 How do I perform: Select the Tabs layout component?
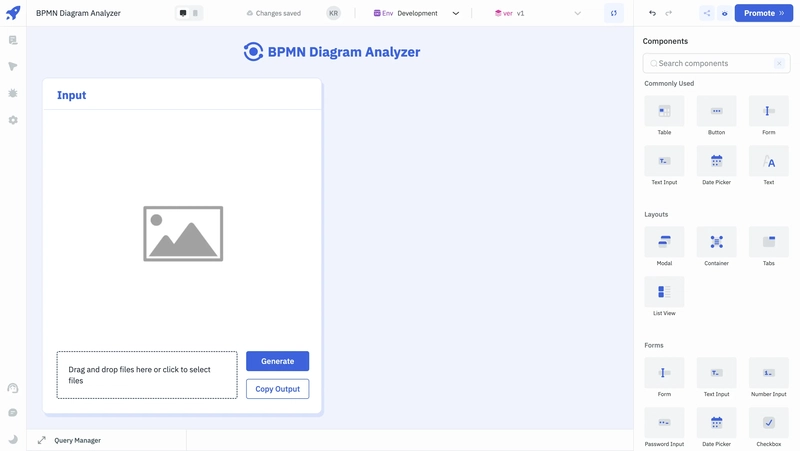[768, 246]
